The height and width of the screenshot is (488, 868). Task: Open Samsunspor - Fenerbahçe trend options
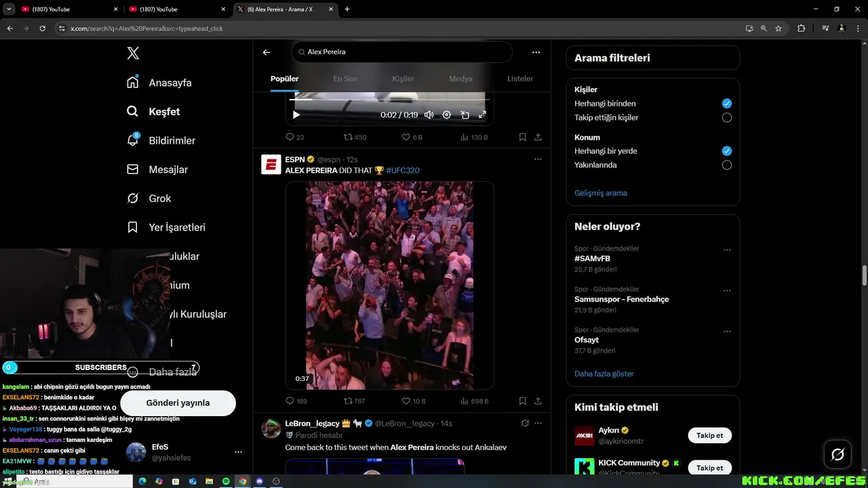pyautogui.click(x=727, y=290)
